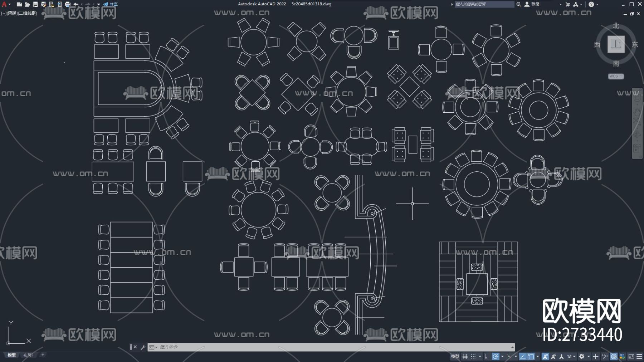Image resolution: width=644 pixels, height=362 pixels.
Task: Expand the workspace switching dropdown arrow
Action: pos(589,356)
